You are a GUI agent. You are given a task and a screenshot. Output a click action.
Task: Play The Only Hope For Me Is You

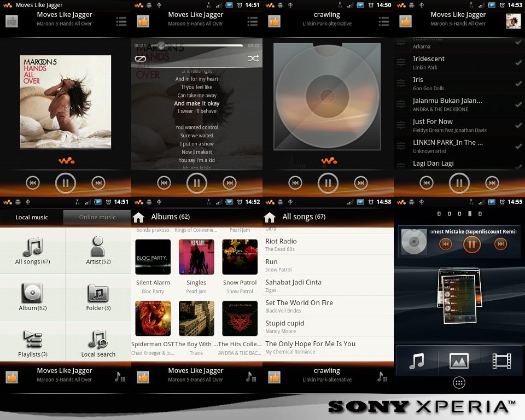click(328, 347)
